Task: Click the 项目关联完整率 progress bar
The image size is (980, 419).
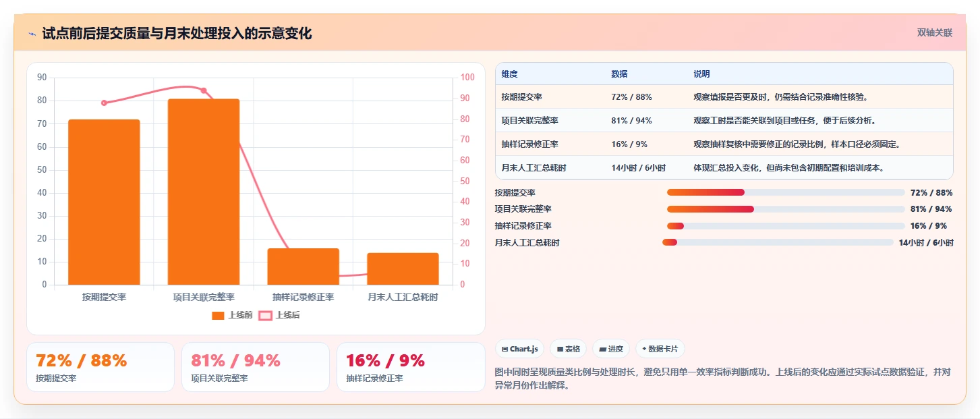Action: pyautogui.click(x=786, y=209)
